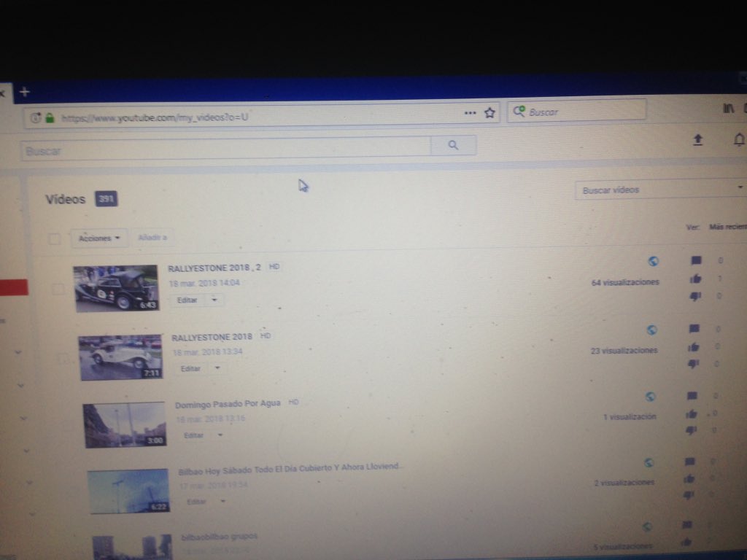This screenshot has height=560, width=747.
Task: Click the likes thumb icon for Bilbao Hoy Sábado video
Action: pos(689,478)
